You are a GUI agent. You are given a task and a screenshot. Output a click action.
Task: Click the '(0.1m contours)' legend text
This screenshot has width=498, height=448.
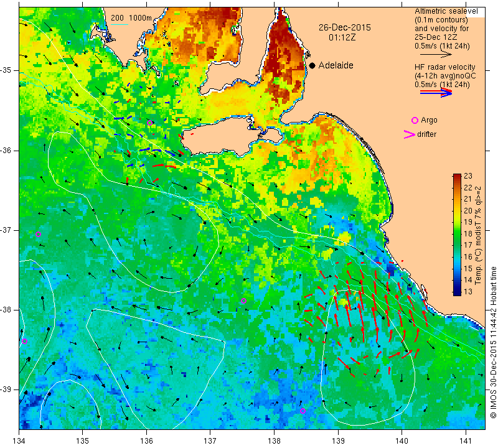click(x=441, y=20)
